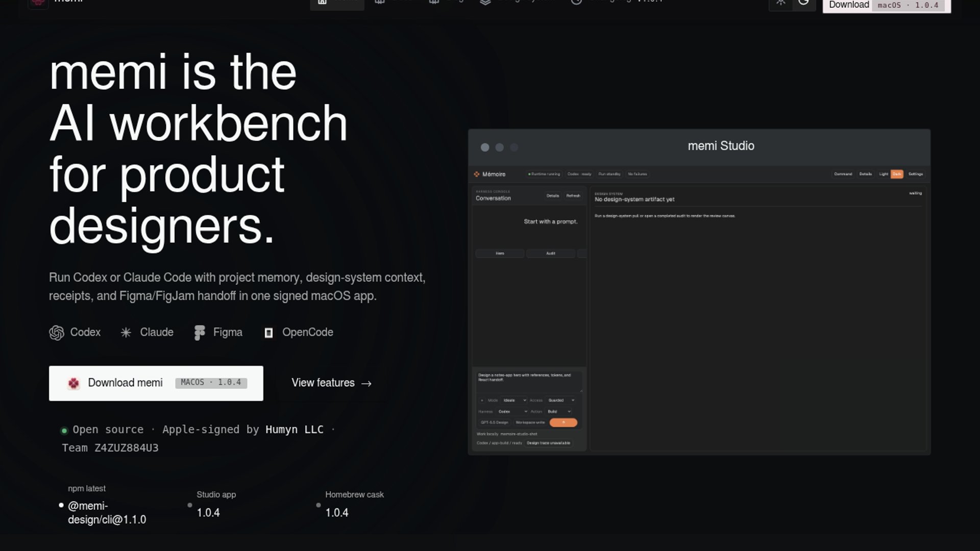The image size is (980, 551).
Task: Click the prompt text area in Studio composer
Action: [529, 382]
